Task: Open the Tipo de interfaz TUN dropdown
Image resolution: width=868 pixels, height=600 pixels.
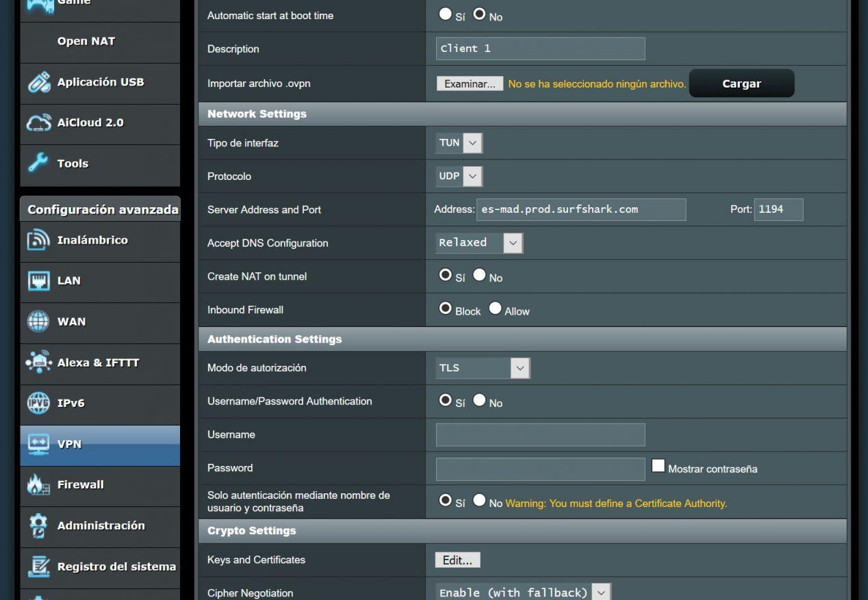Action: coord(459,143)
